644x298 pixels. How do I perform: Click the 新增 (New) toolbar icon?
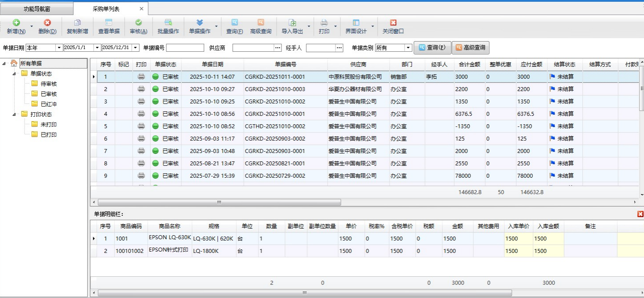(x=16, y=23)
